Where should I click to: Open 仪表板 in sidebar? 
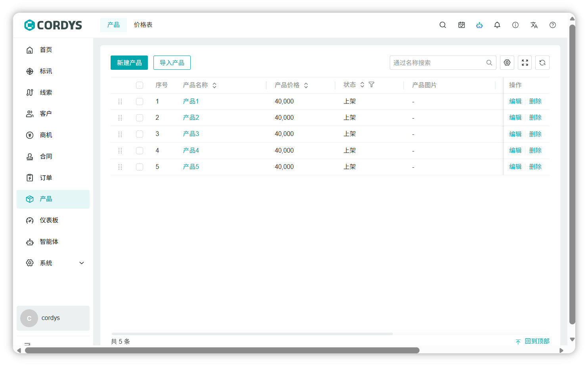click(x=53, y=220)
